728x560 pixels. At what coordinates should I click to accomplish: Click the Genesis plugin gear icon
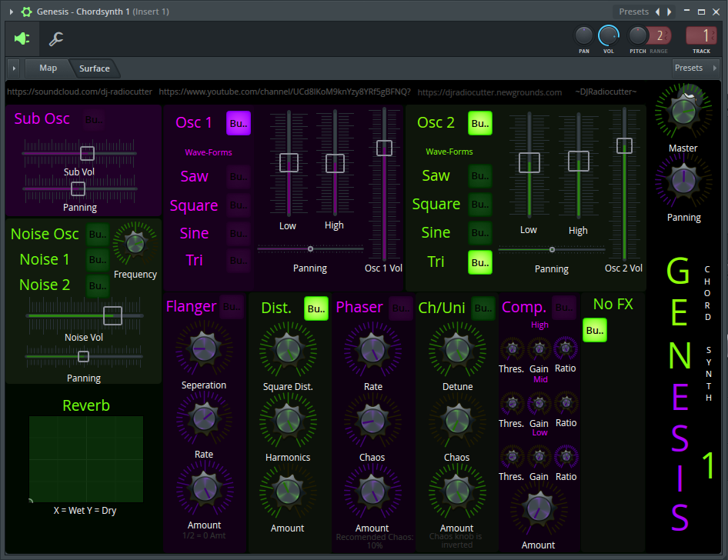(x=26, y=12)
